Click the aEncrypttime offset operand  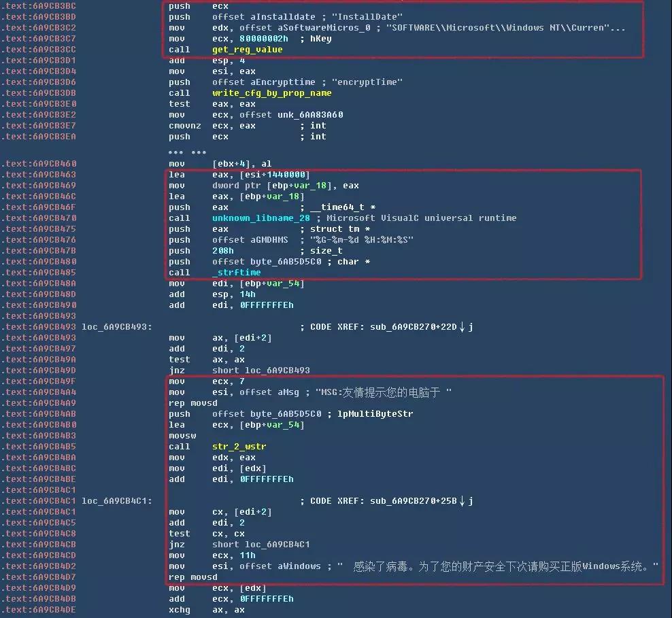click(282, 82)
